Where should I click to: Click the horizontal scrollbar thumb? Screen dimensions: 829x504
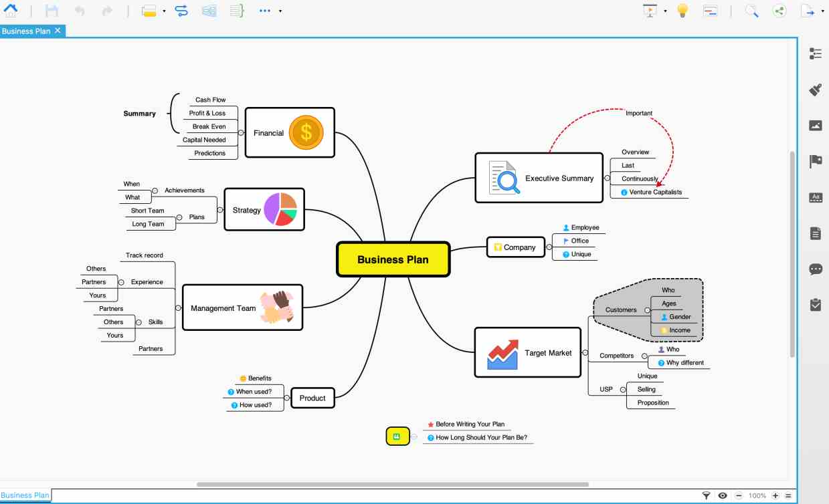pos(393,484)
